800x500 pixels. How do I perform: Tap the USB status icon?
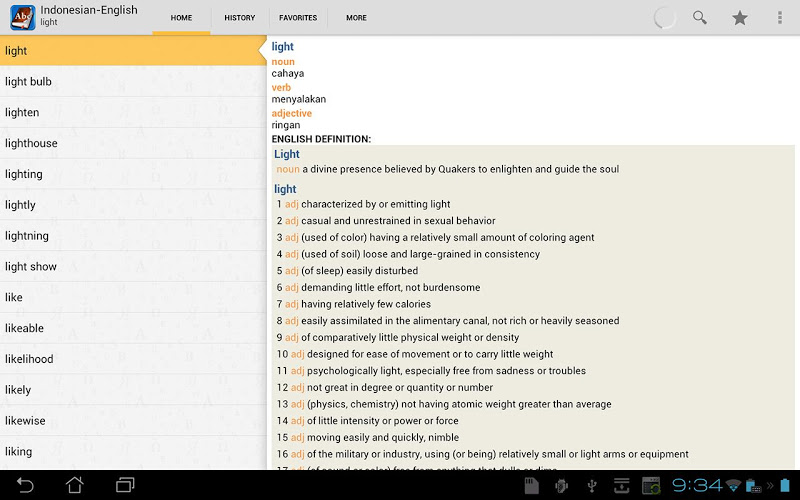click(592, 485)
